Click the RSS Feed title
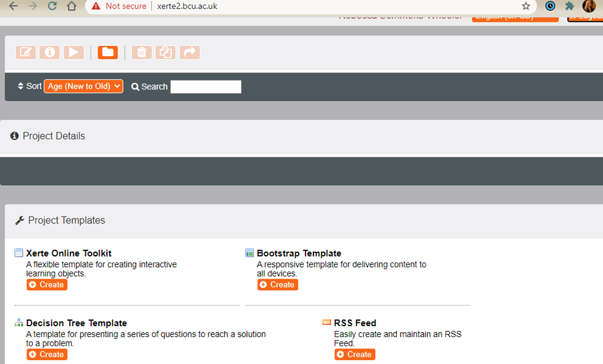603x364 pixels. click(x=355, y=323)
